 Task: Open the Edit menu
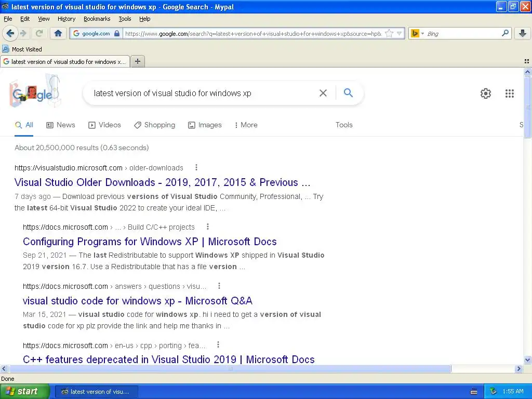click(x=25, y=19)
